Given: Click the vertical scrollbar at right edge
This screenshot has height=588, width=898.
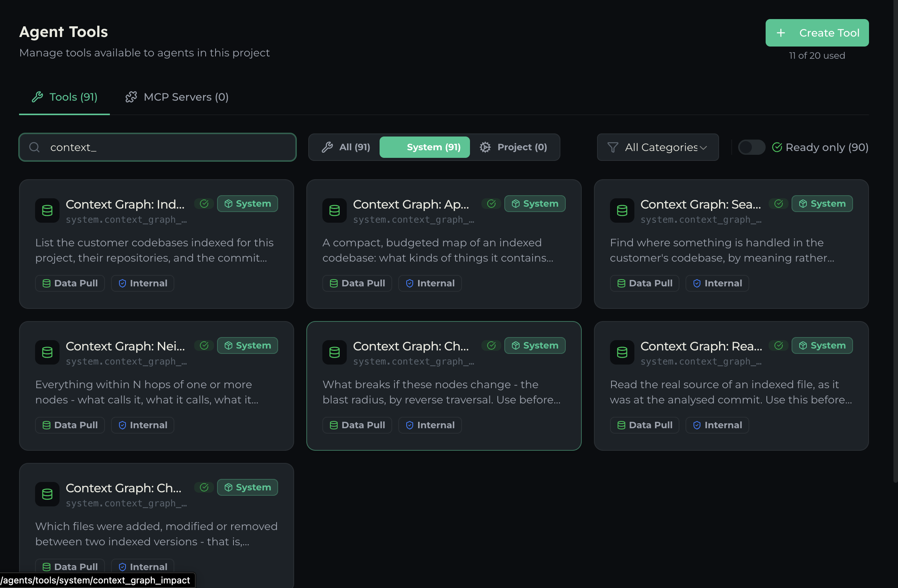Looking at the screenshot, I should coord(895,241).
